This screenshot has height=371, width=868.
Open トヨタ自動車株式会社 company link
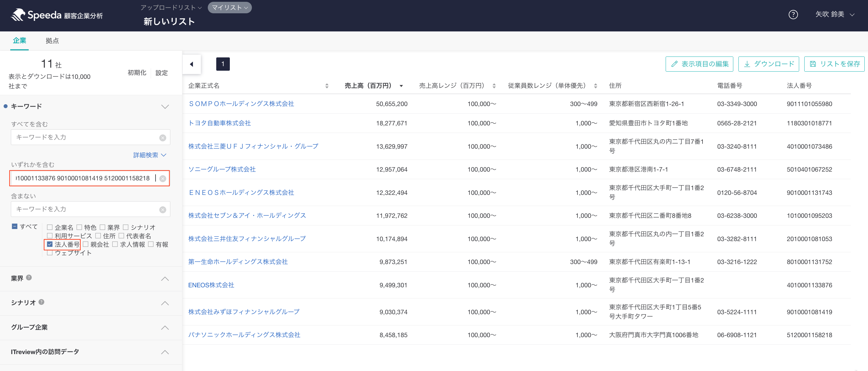coord(219,123)
